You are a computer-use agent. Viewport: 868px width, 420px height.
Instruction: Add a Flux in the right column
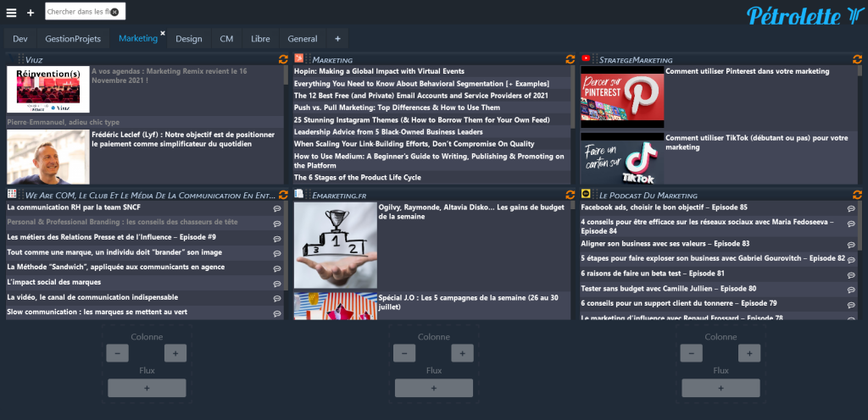[x=721, y=388]
